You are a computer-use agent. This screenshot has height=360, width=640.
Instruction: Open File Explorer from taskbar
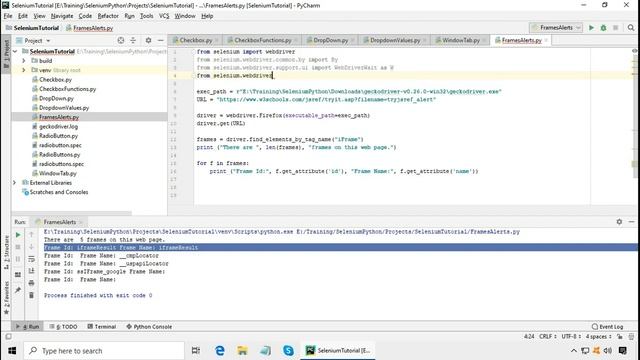click(242, 351)
